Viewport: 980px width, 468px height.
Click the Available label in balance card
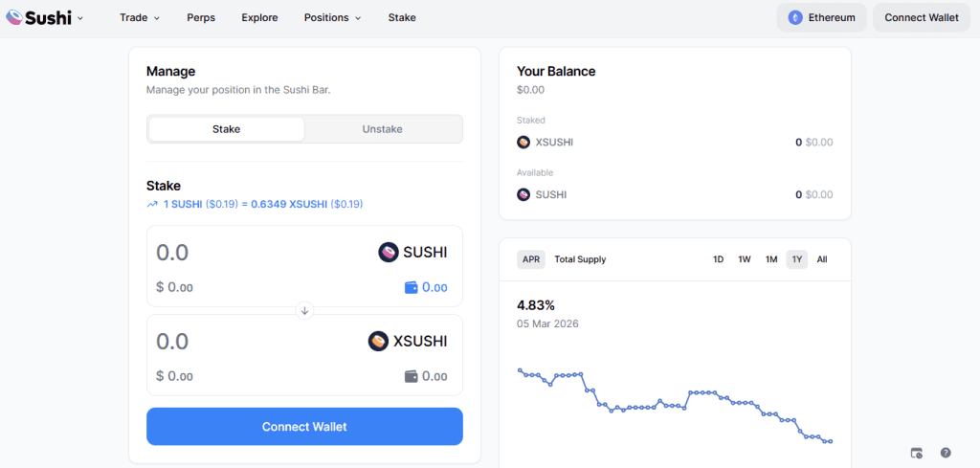coord(535,172)
